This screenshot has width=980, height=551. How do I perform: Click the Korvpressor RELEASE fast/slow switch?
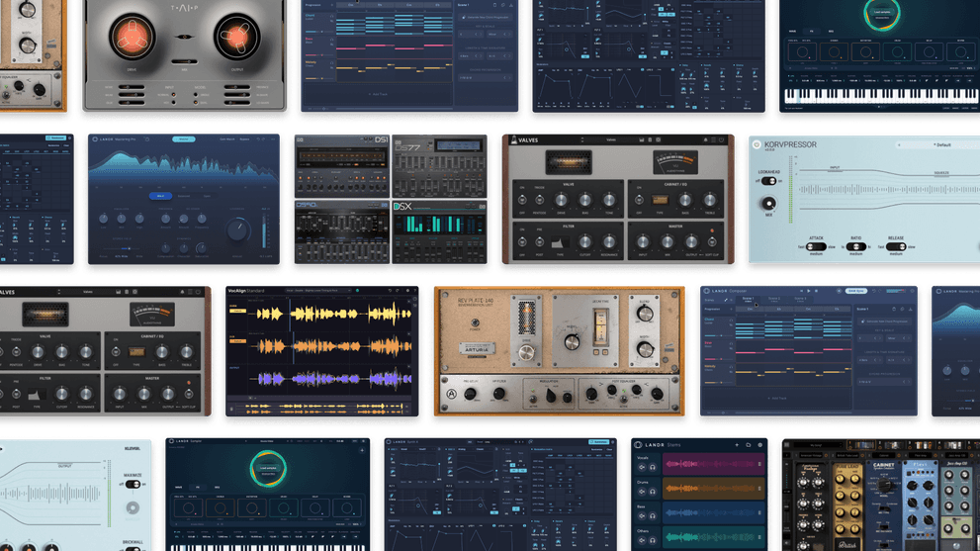pyautogui.click(x=896, y=246)
